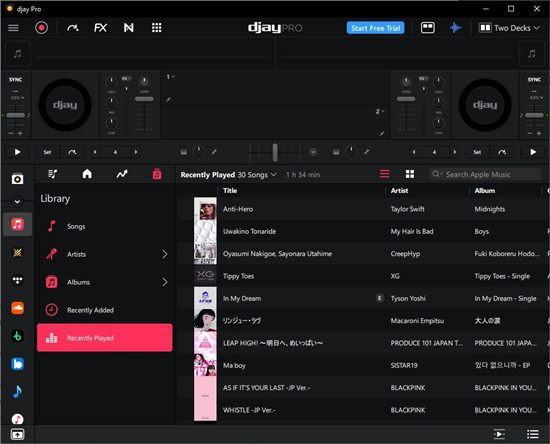
Task: Increase right deck loop length
Action: 455,152
